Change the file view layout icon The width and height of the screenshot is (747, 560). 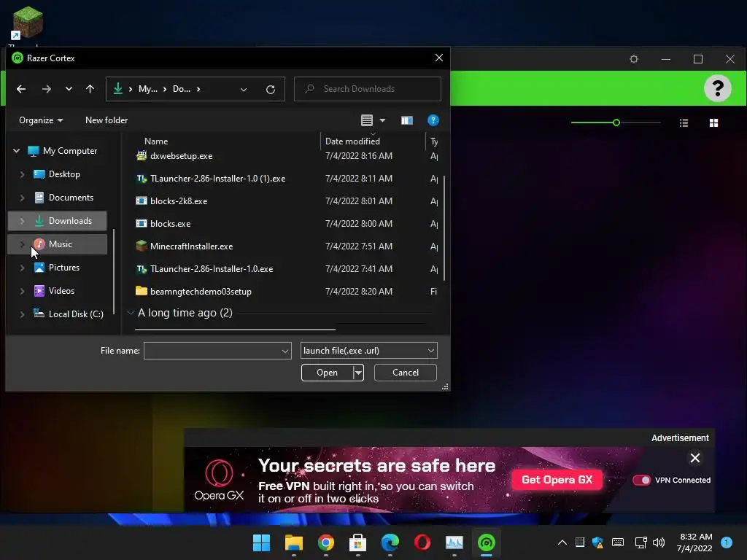[x=367, y=120]
